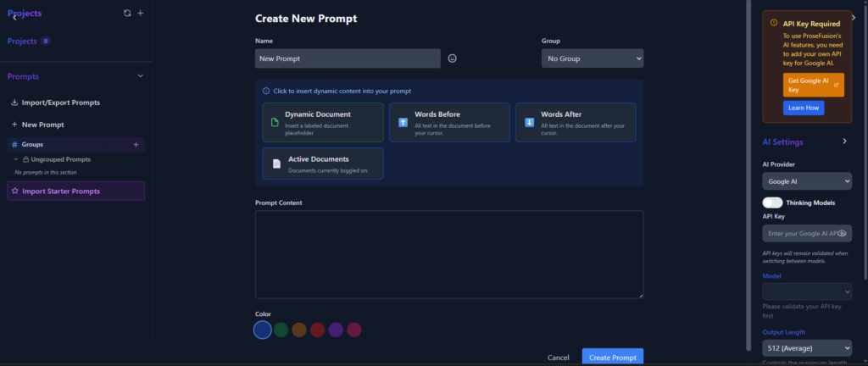Select the pink color swatch
Viewport: 868px width, 366px height.
coord(353,330)
